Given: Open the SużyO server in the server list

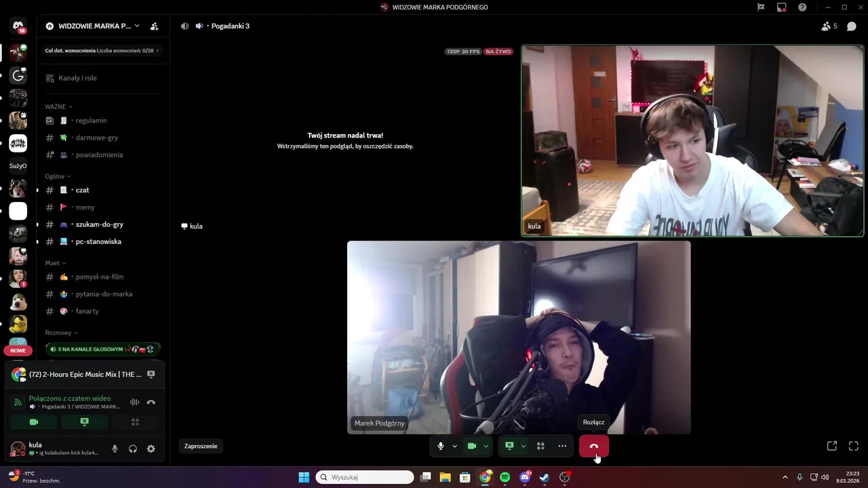Looking at the screenshot, I should (x=18, y=165).
